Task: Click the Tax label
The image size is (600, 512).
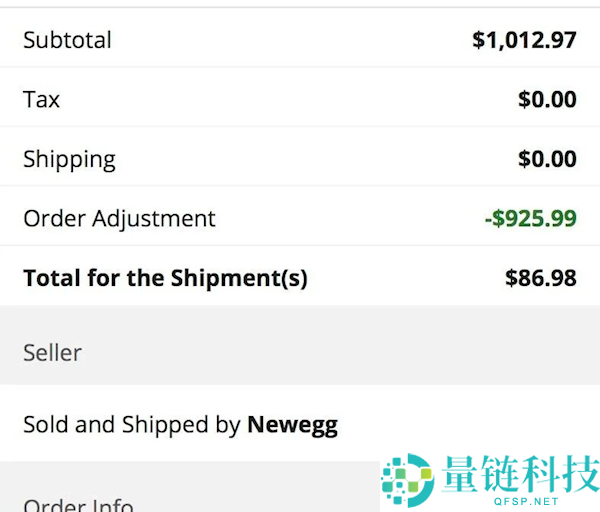Action: [41, 99]
